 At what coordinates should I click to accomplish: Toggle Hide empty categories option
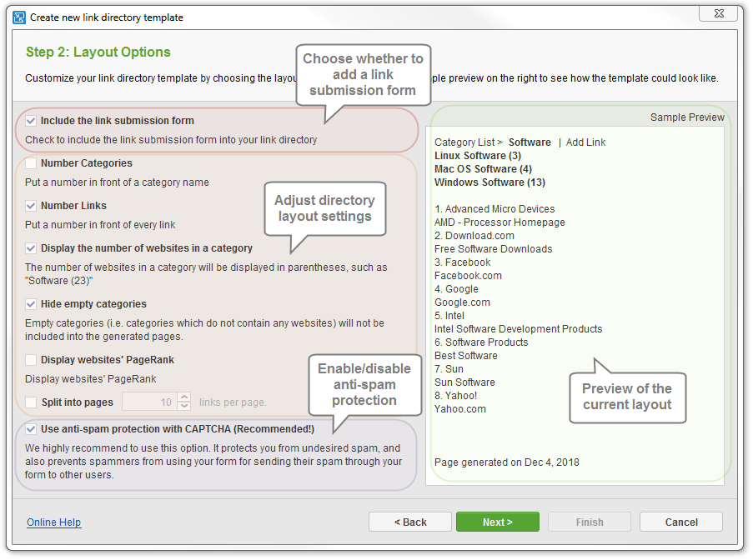point(31,304)
